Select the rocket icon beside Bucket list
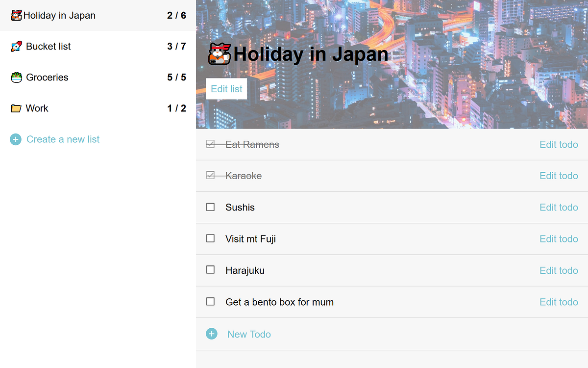Viewport: 588px width, 368px height. 16,46
